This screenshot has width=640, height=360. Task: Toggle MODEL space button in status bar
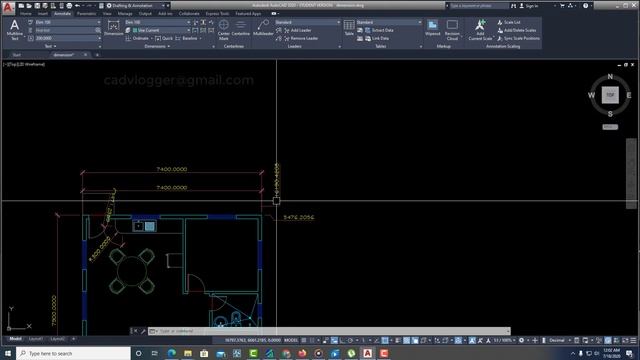click(x=291, y=340)
